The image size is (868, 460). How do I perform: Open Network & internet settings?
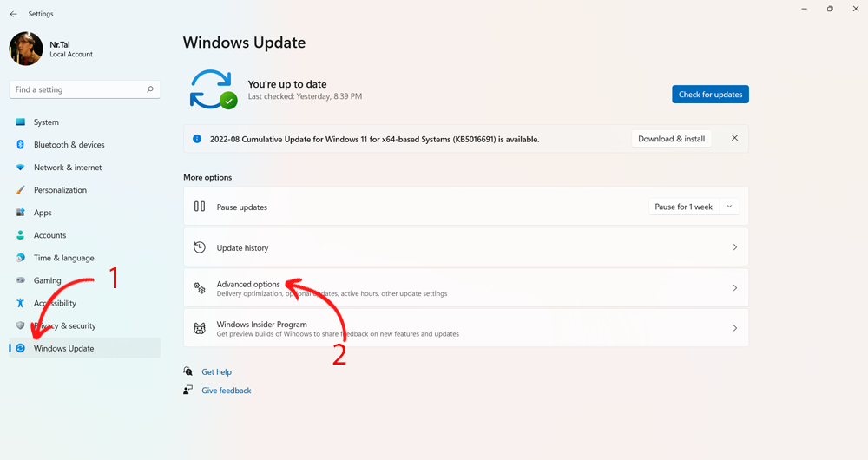point(85,168)
